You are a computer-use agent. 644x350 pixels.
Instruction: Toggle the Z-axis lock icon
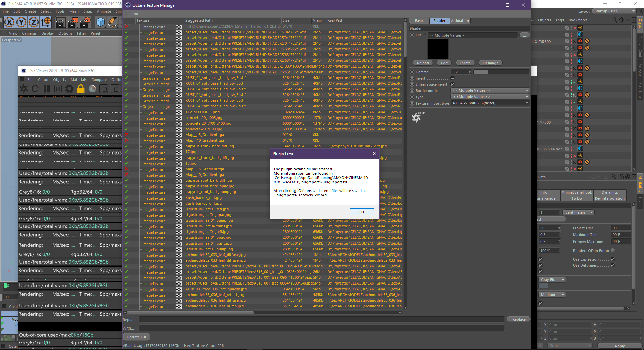(x=34, y=22)
